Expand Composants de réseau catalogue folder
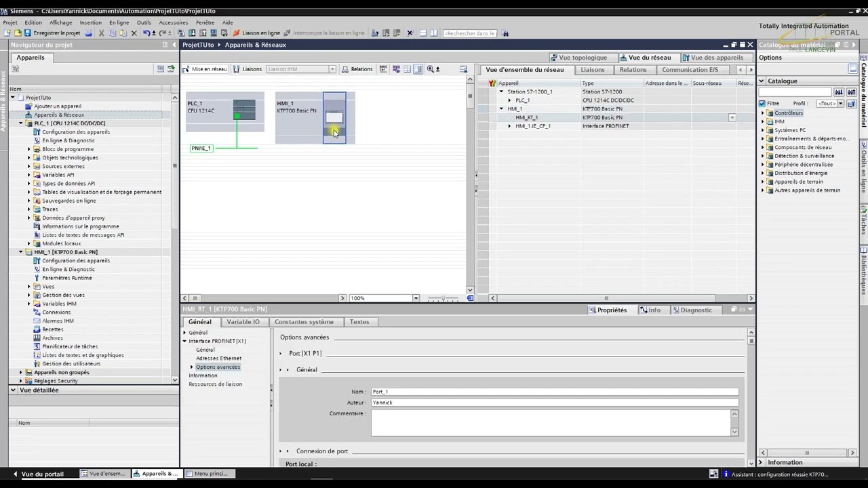This screenshot has height=488, width=868. tap(762, 147)
